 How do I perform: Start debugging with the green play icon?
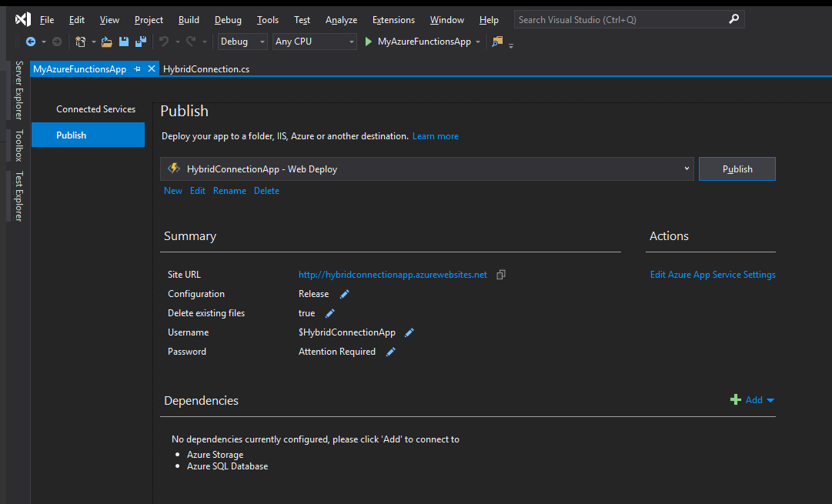368,42
